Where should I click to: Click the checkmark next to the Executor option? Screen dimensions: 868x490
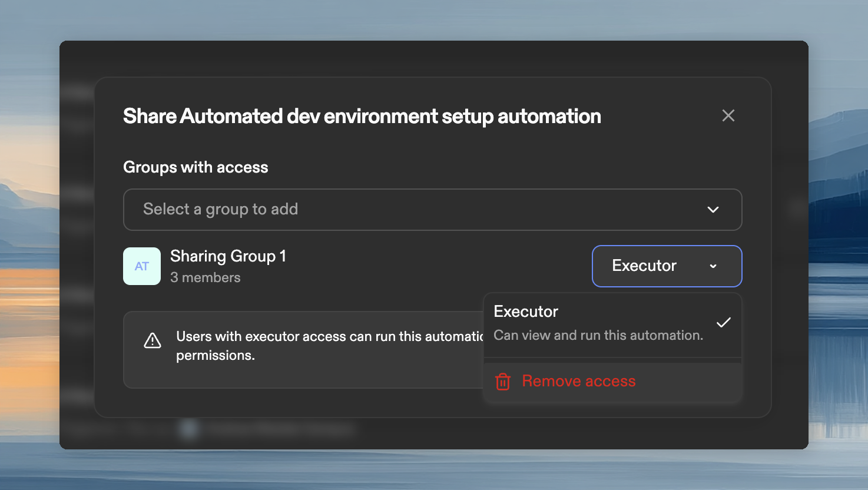[x=723, y=323]
